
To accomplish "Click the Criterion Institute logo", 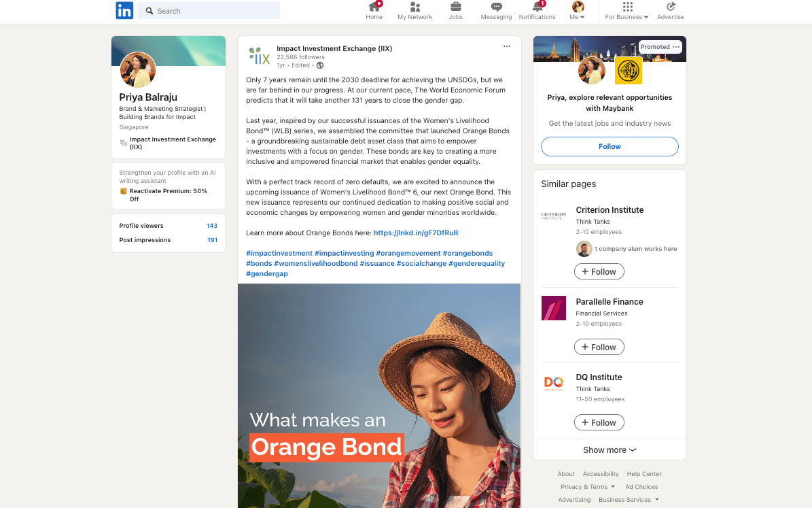I will pyautogui.click(x=554, y=216).
